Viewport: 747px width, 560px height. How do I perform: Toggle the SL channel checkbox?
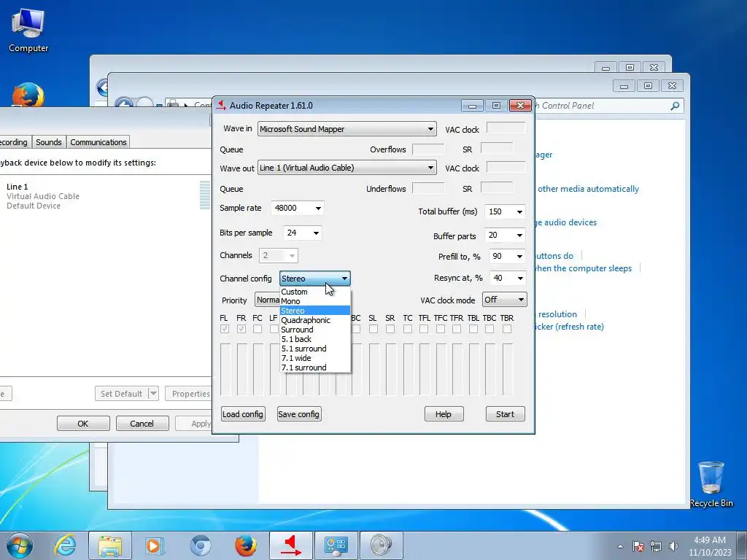click(x=373, y=329)
